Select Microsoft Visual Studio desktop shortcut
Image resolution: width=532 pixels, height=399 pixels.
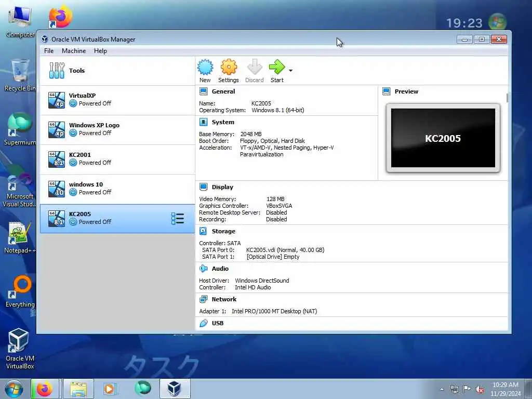click(x=20, y=190)
